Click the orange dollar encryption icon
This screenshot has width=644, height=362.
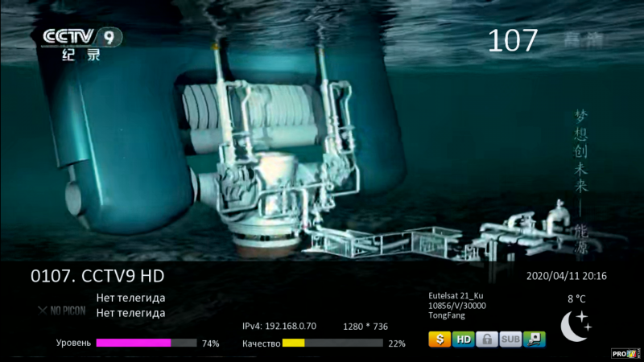(x=439, y=339)
